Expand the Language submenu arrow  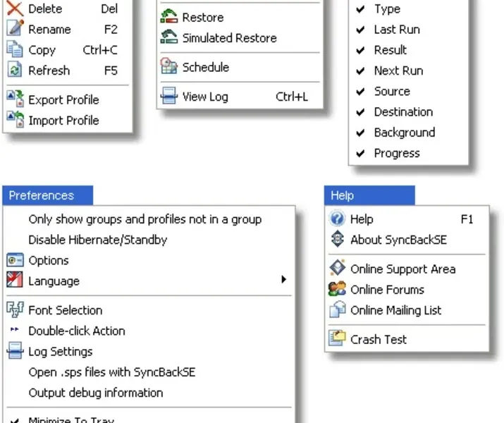pyautogui.click(x=283, y=280)
